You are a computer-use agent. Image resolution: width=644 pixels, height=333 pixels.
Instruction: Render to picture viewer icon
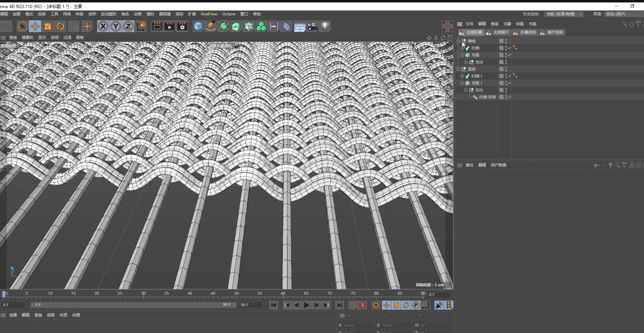click(170, 27)
